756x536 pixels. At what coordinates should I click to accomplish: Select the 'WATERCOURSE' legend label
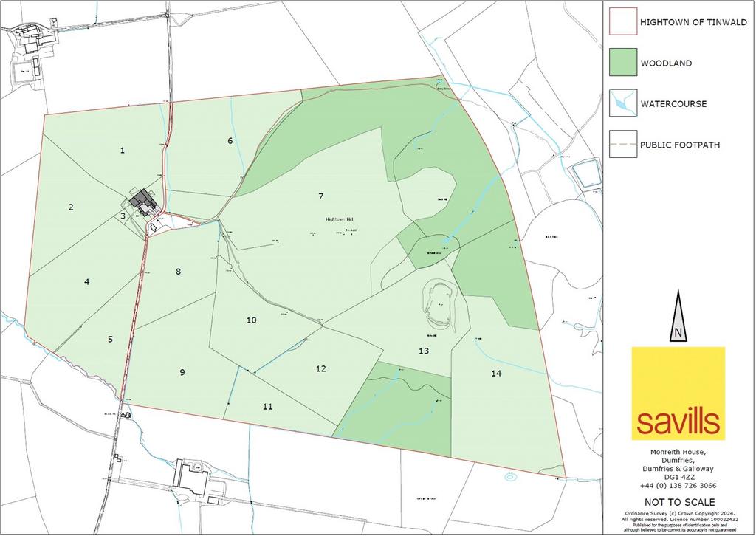pyautogui.click(x=673, y=103)
